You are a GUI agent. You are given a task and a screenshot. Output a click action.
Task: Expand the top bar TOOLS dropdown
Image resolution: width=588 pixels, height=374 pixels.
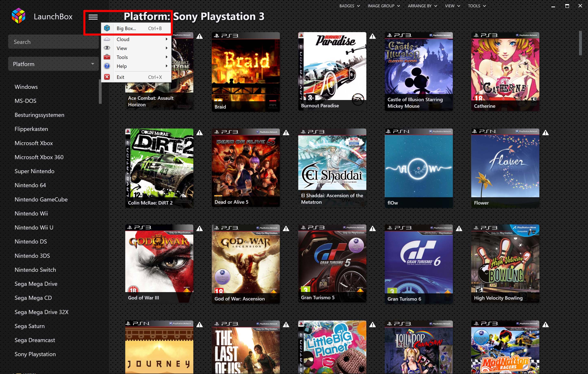(x=477, y=6)
